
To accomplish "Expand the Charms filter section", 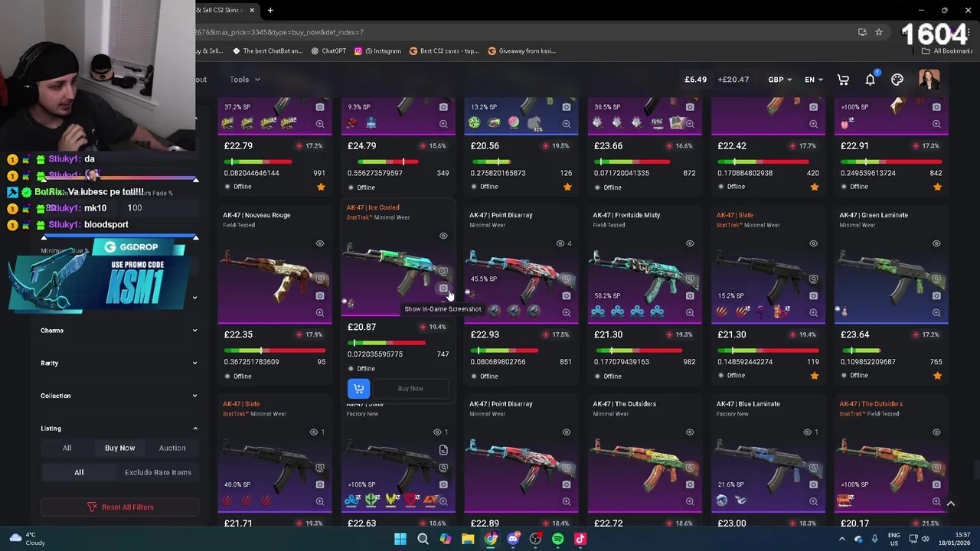I will [x=119, y=331].
